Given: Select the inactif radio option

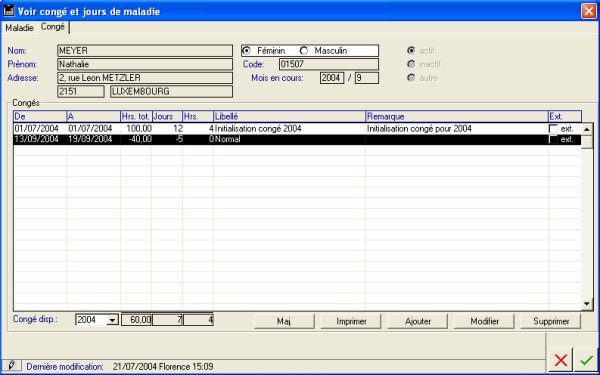Looking at the screenshot, I should [411, 64].
